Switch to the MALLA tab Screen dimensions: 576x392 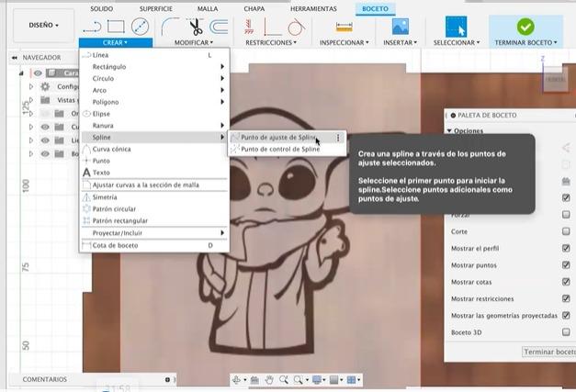(x=208, y=8)
